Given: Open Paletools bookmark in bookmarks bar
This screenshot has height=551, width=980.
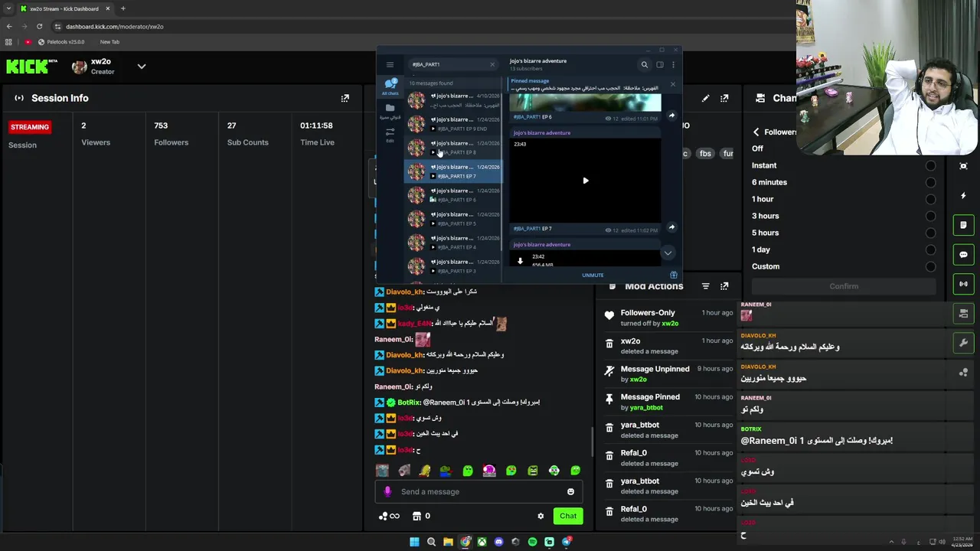Looking at the screenshot, I should click(x=61, y=42).
